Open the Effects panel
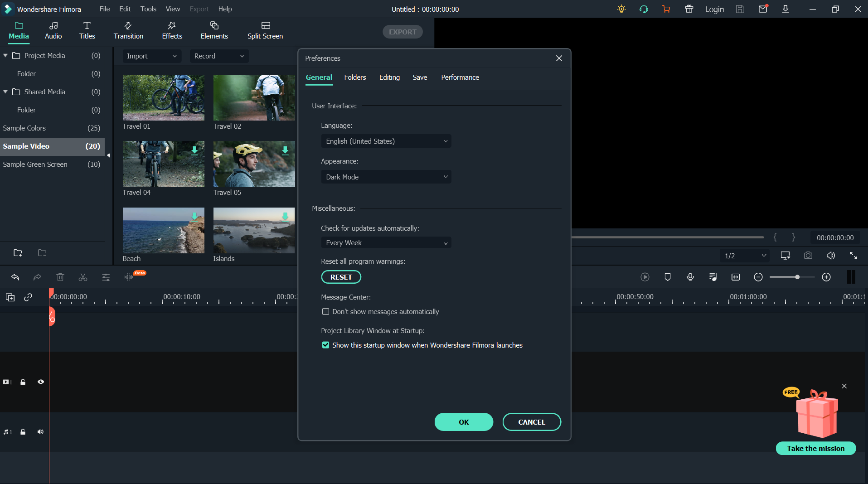This screenshot has height=484, width=868. click(x=171, y=31)
